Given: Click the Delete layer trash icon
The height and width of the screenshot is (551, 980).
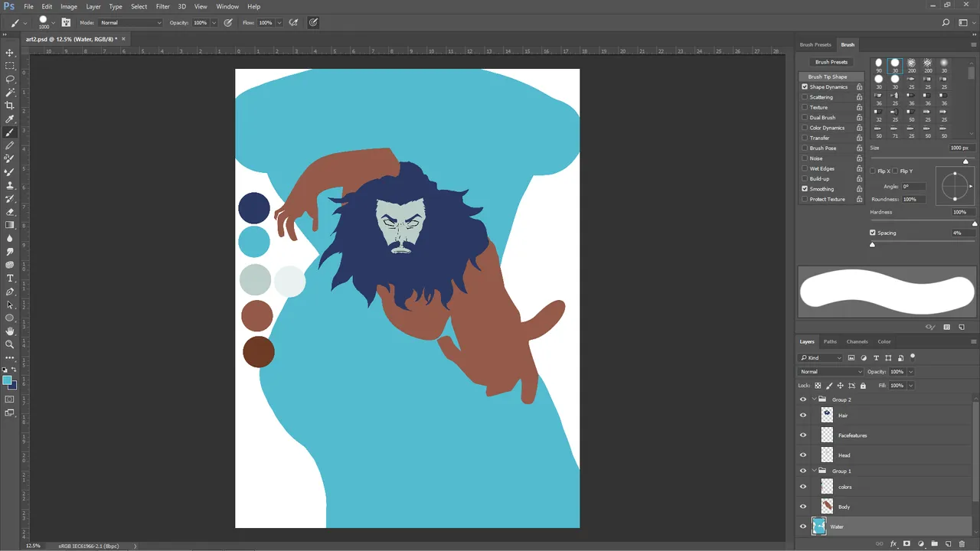Looking at the screenshot, I should (962, 543).
